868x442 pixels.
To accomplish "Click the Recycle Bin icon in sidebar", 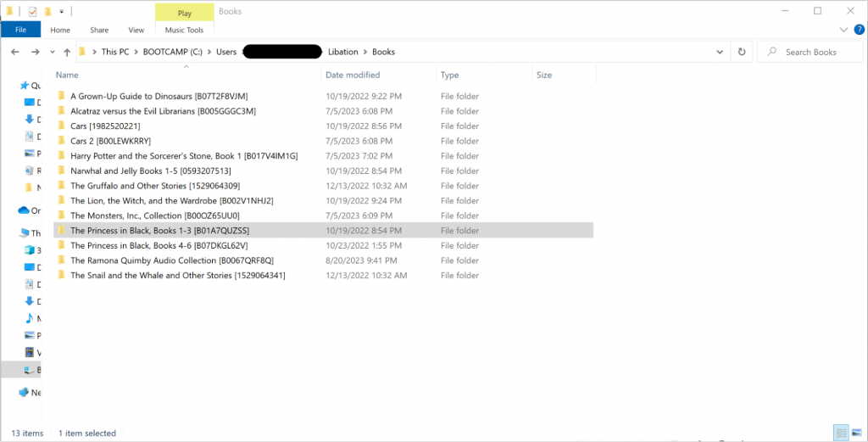I will 30,171.
